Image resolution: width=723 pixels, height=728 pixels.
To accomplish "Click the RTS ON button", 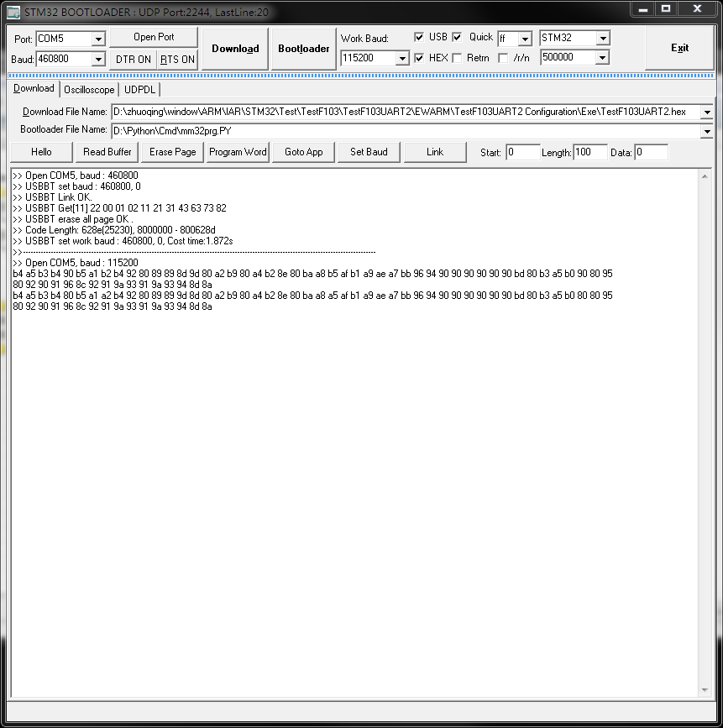I will (177, 60).
